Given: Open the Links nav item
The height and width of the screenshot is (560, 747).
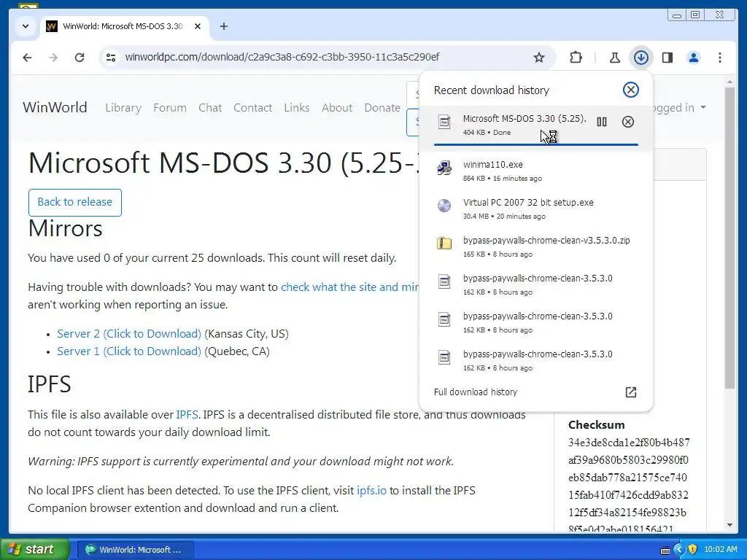Looking at the screenshot, I should tap(297, 108).
